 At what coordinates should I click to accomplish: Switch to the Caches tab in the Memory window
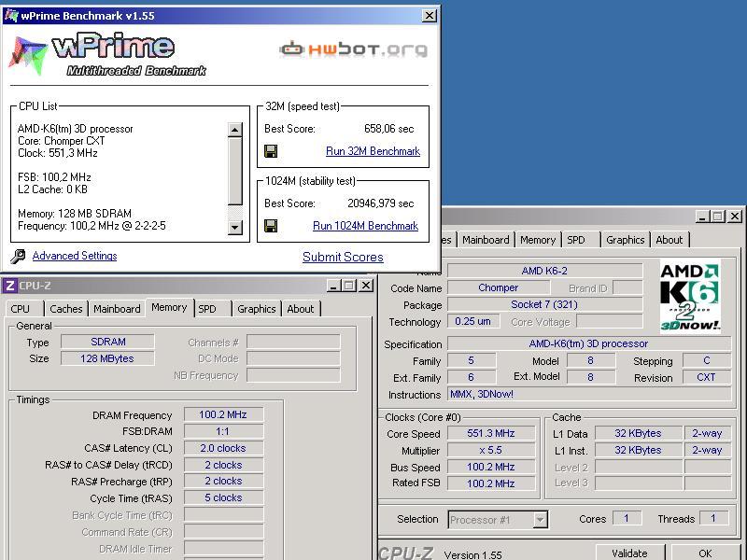tap(65, 309)
